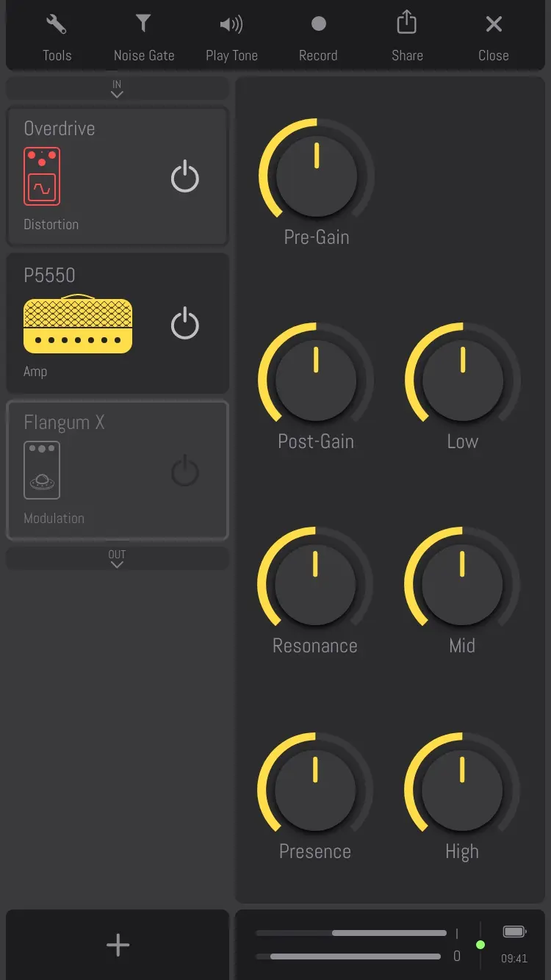Click the Amp category label
The image size is (551, 980).
tap(35, 372)
